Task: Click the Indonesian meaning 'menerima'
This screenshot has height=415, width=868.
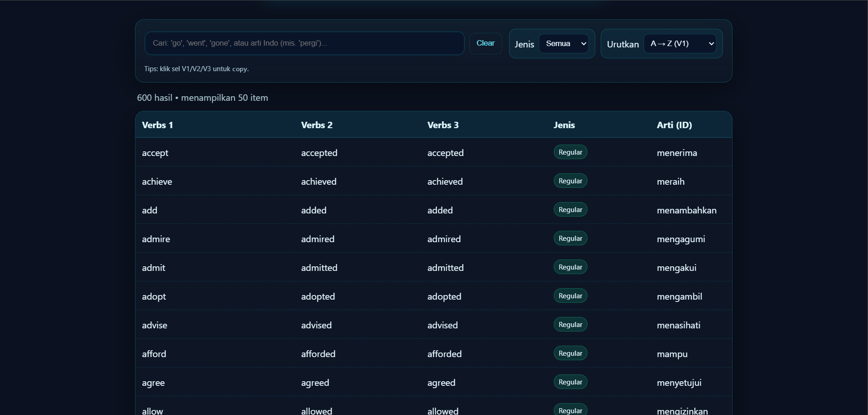Action: 677,153
